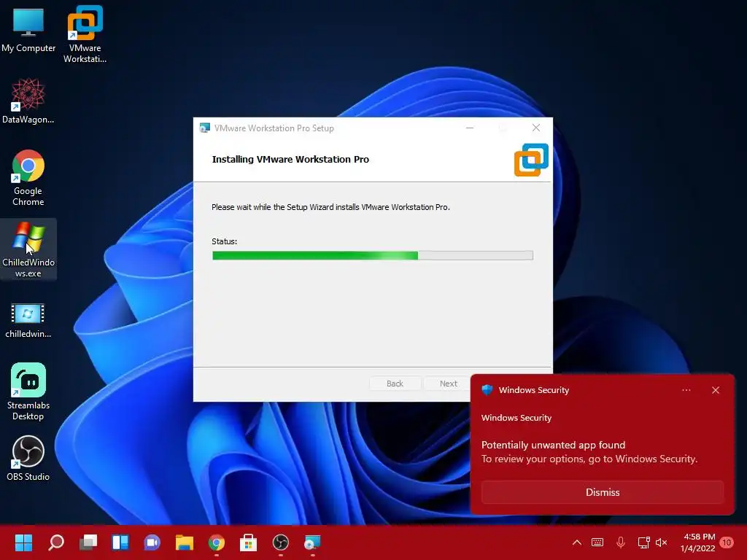Click the Back button in VMware setup
Screen dimensions: 747x560
coord(395,384)
